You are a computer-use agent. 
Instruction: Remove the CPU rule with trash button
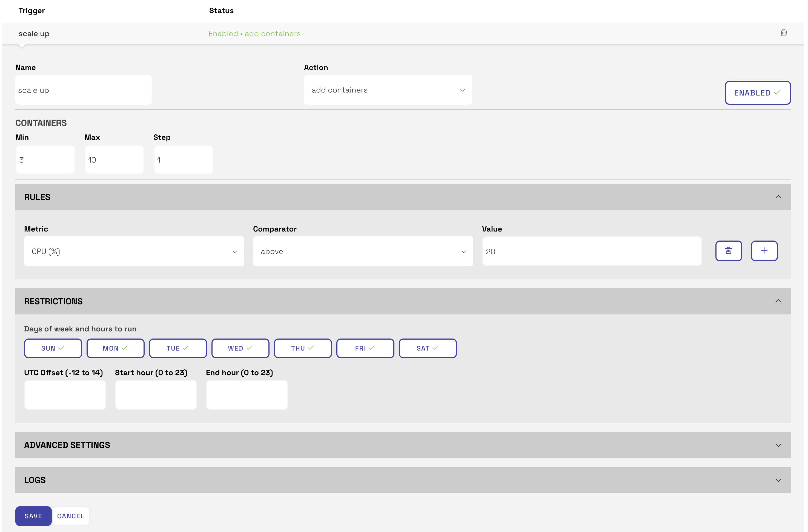point(729,251)
